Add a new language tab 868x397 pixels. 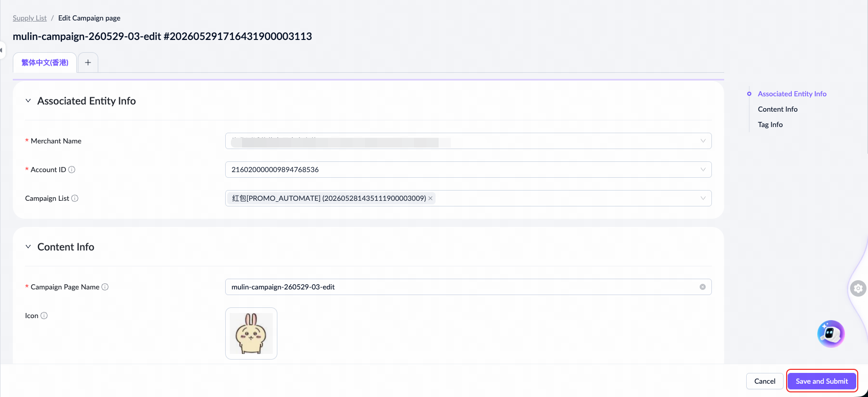click(88, 62)
